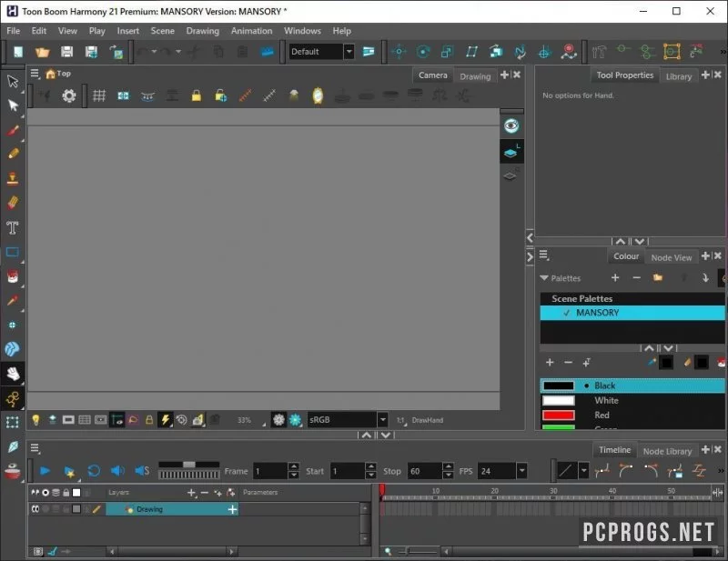Viewport: 728px width, 561px height.
Task: Toggle the light table bulb icon
Action: pyautogui.click(x=35, y=420)
